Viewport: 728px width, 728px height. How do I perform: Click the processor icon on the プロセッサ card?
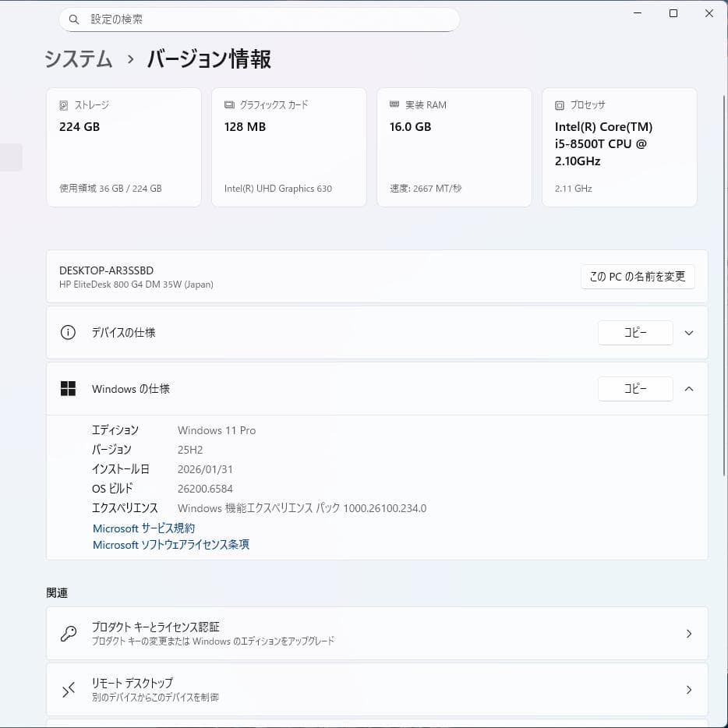click(560, 104)
